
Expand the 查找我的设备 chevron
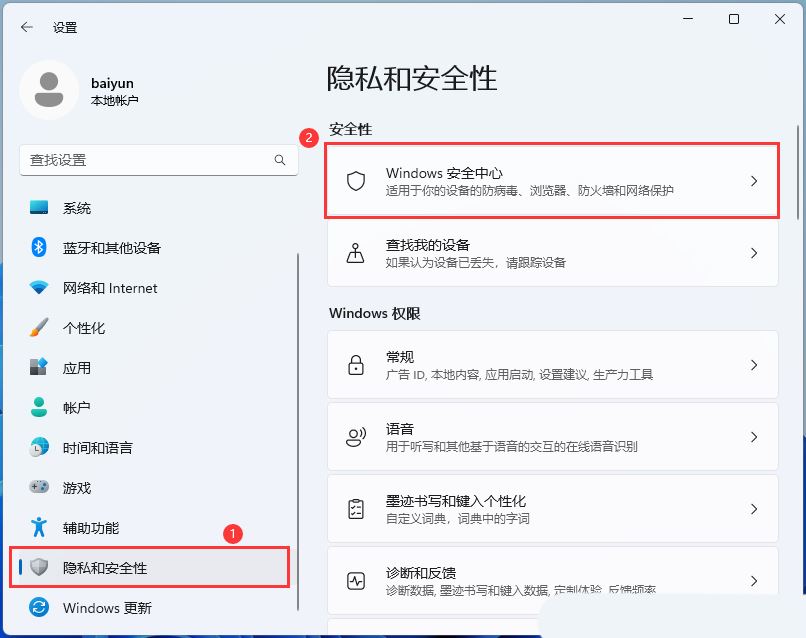(x=754, y=253)
